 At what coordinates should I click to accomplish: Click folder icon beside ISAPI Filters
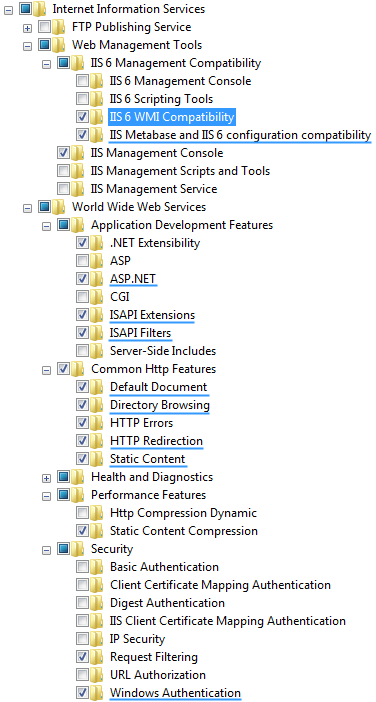pyautogui.click(x=97, y=333)
